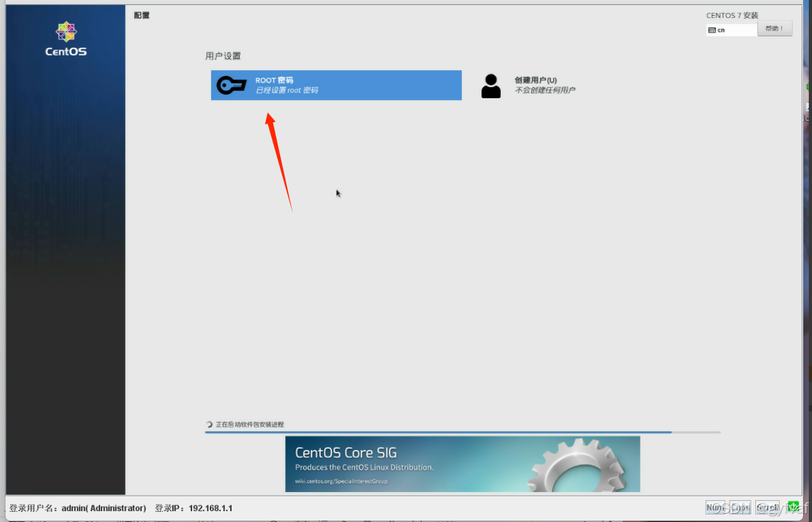Click the key icon for ROOT password
812x522 pixels.
[x=232, y=85]
